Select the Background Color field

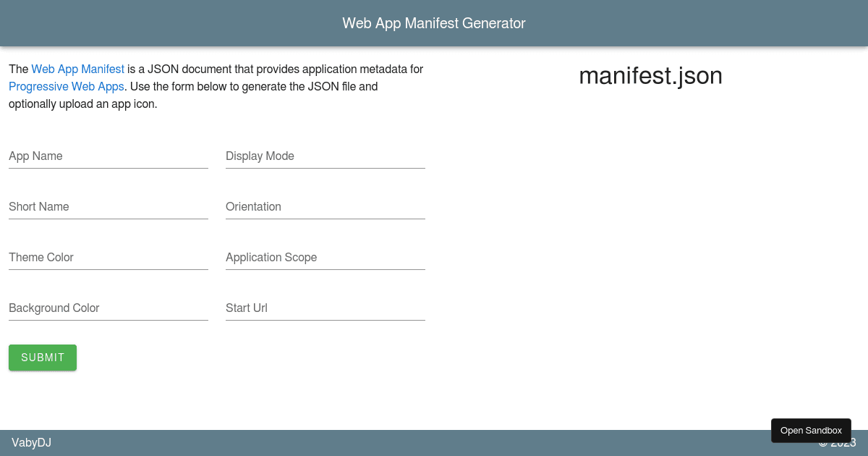[108, 308]
